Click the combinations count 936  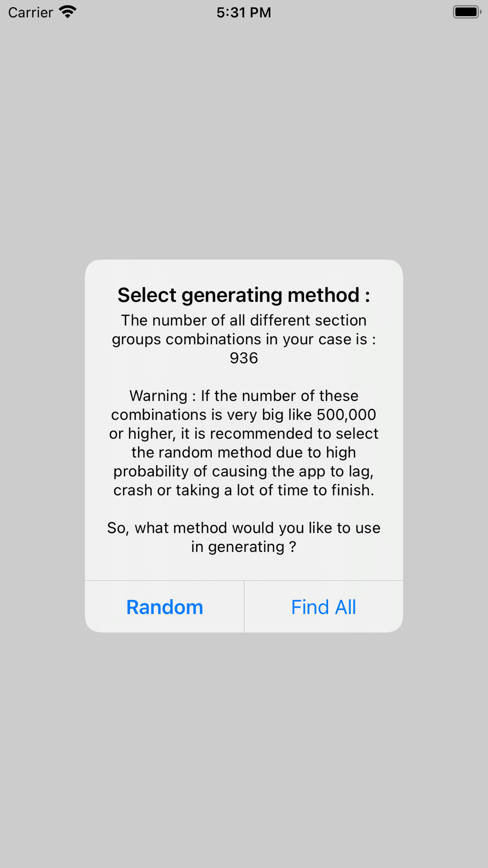tap(244, 358)
